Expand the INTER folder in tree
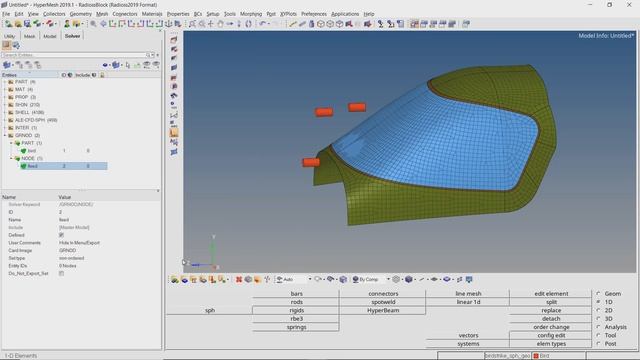The image size is (640, 360). point(5,128)
